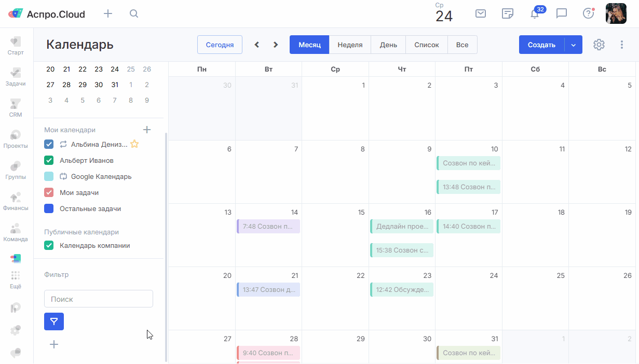
Task: Open the Проекты section in sidebar
Action: point(16,139)
